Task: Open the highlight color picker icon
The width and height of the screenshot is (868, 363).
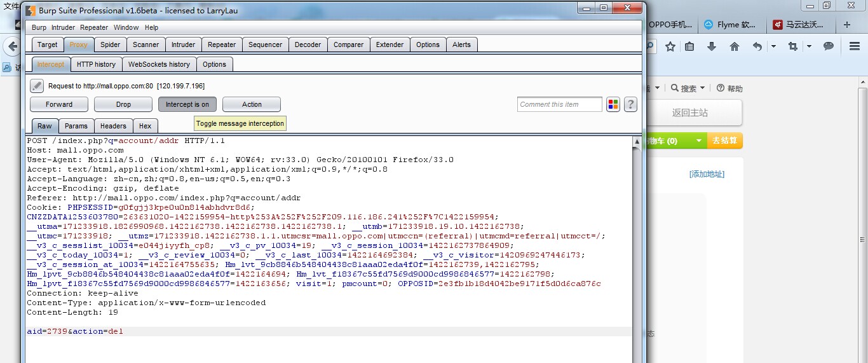Action: [x=613, y=104]
